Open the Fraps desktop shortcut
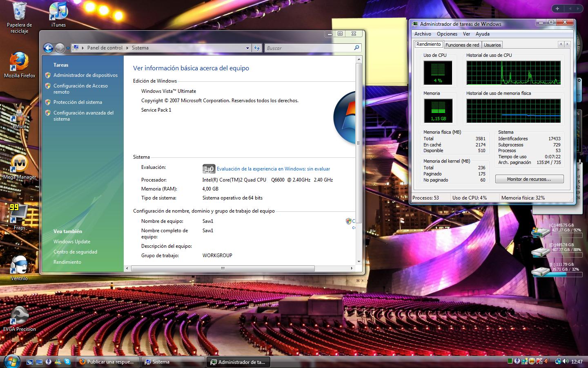This screenshot has width=588, height=368. pos(19,217)
